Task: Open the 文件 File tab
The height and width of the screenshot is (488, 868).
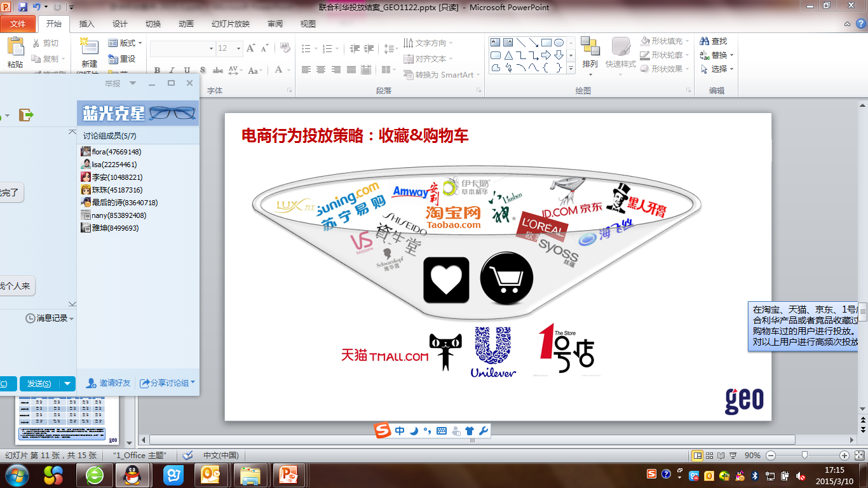Action: 18,24
